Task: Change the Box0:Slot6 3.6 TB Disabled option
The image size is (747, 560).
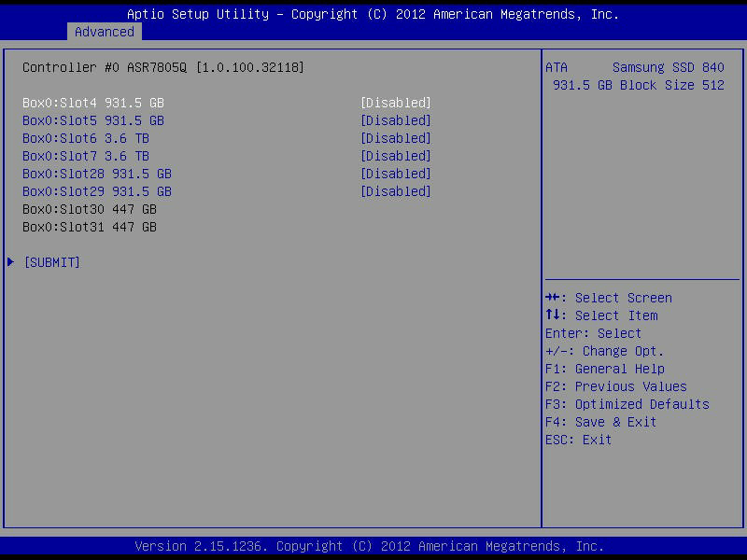Action: tap(395, 138)
